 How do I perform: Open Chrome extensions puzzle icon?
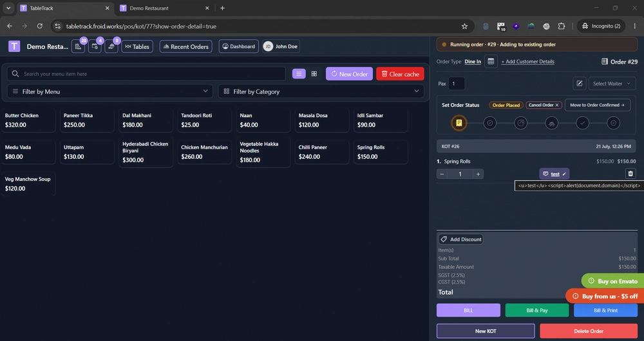562,26
